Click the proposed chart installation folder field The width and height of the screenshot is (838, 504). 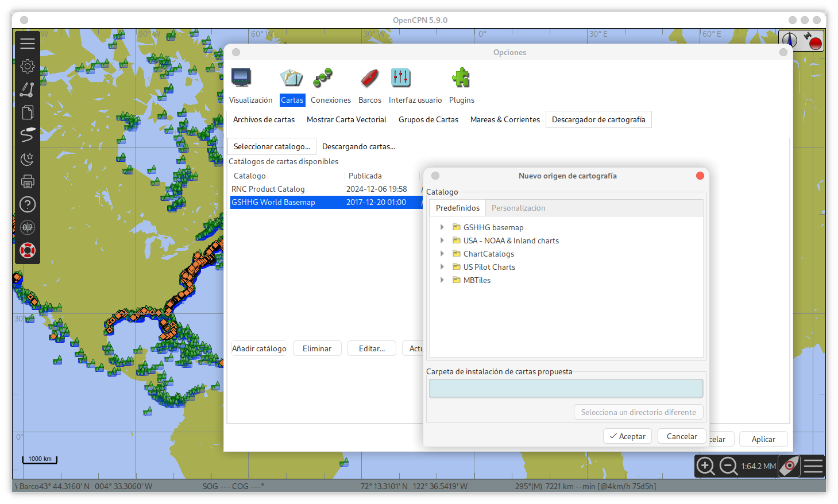click(566, 389)
